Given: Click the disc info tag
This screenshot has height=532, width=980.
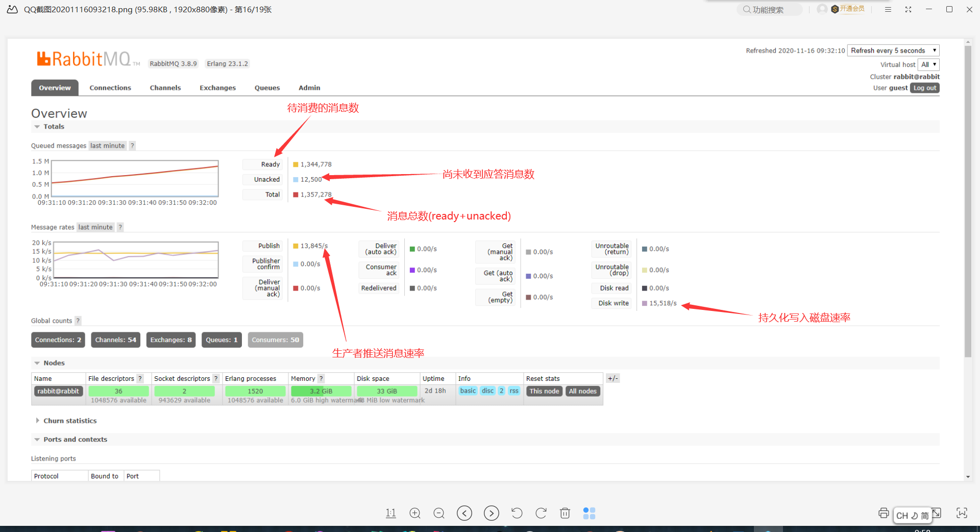Looking at the screenshot, I should click(488, 391).
